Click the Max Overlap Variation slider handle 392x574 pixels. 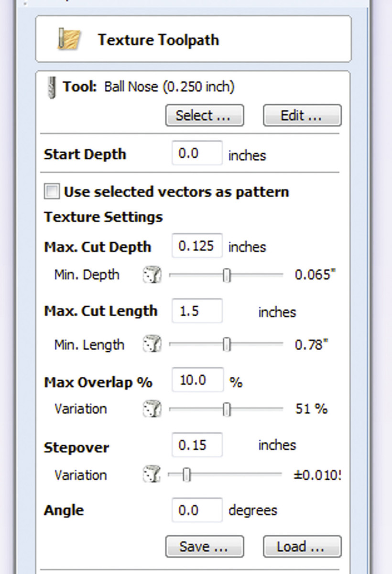227,409
